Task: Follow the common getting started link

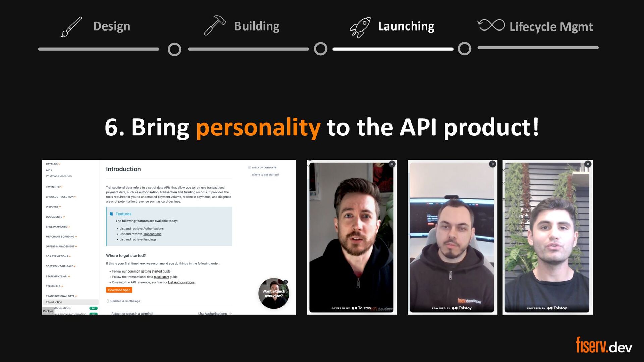Action: (145, 271)
